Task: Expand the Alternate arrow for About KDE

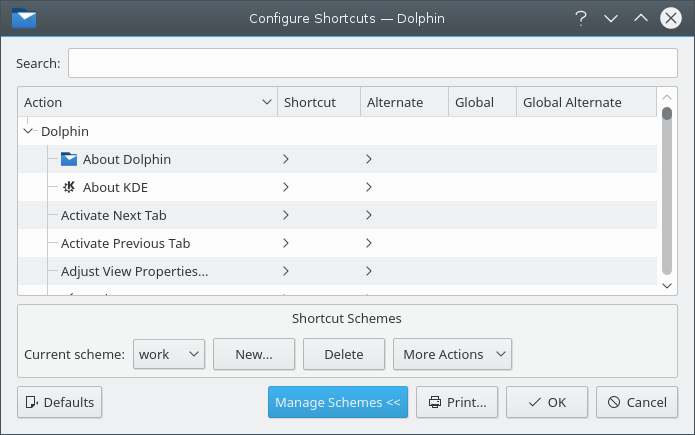Action: pyautogui.click(x=369, y=187)
